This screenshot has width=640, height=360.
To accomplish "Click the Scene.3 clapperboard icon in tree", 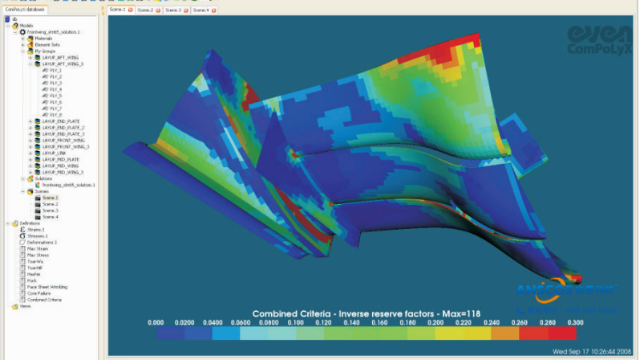I will [38, 211].
